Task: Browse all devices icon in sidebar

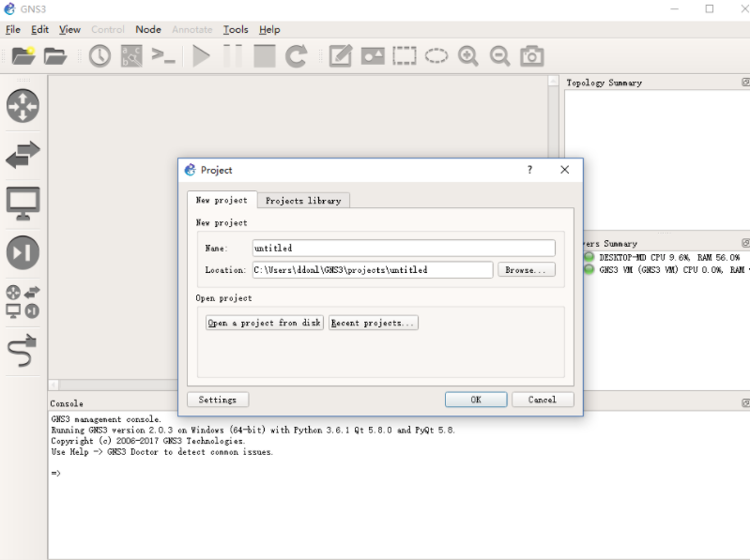Action: (23, 302)
